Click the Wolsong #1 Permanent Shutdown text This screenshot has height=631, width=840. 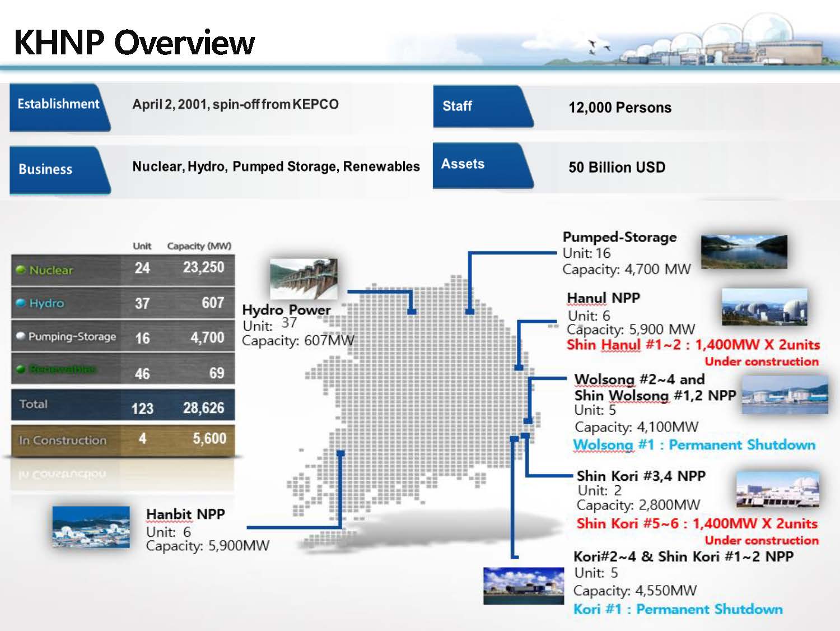[694, 445]
